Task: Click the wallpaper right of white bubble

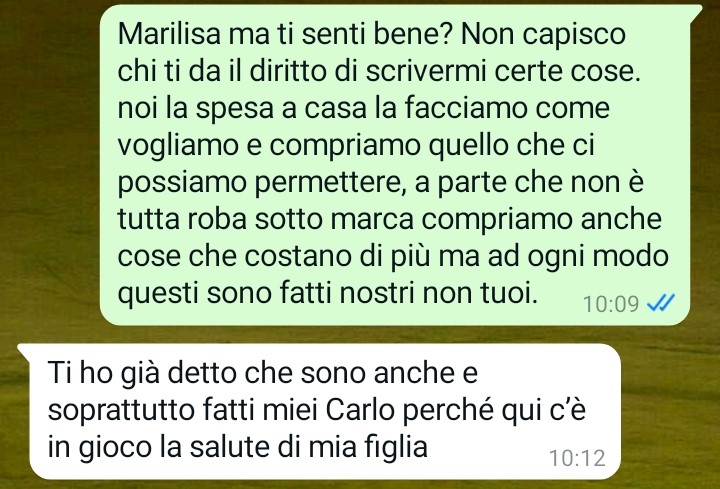Action: click(x=670, y=412)
